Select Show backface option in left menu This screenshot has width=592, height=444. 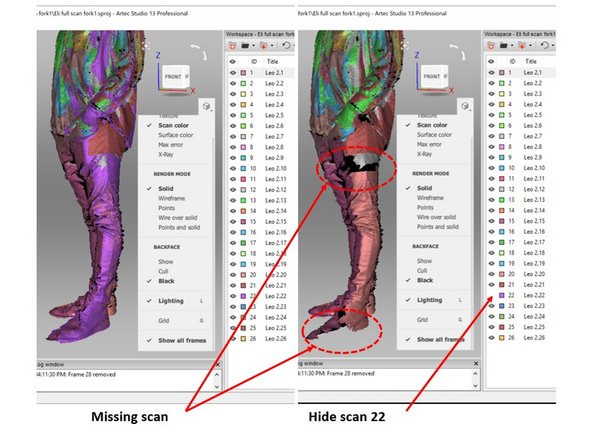point(165,262)
